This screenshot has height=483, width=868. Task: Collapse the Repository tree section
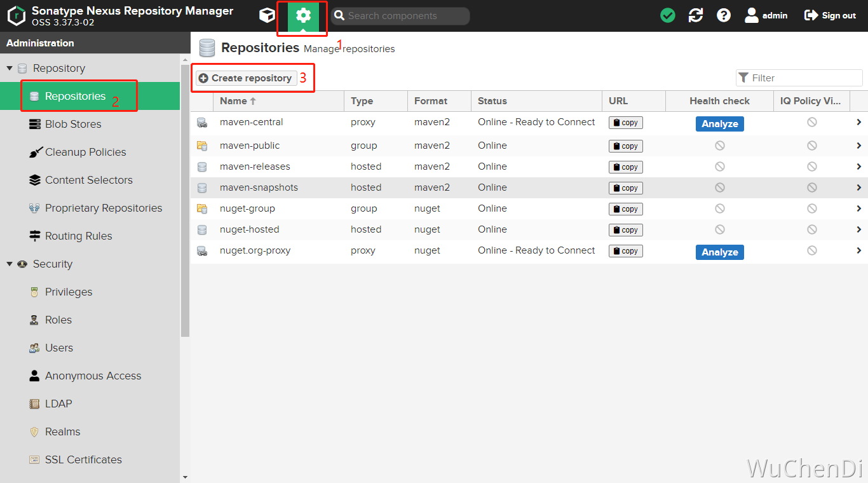[10, 68]
